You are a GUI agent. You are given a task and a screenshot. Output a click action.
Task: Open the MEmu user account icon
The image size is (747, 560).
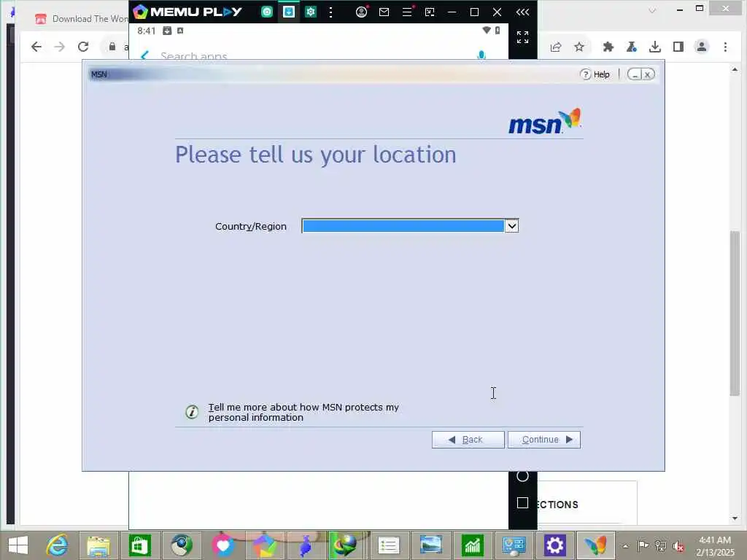pyautogui.click(x=362, y=12)
